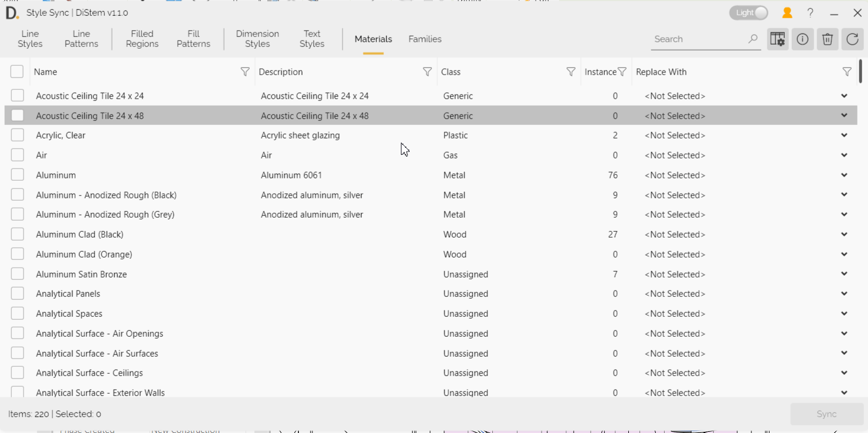Select the Materials tab
868x433 pixels.
373,39
